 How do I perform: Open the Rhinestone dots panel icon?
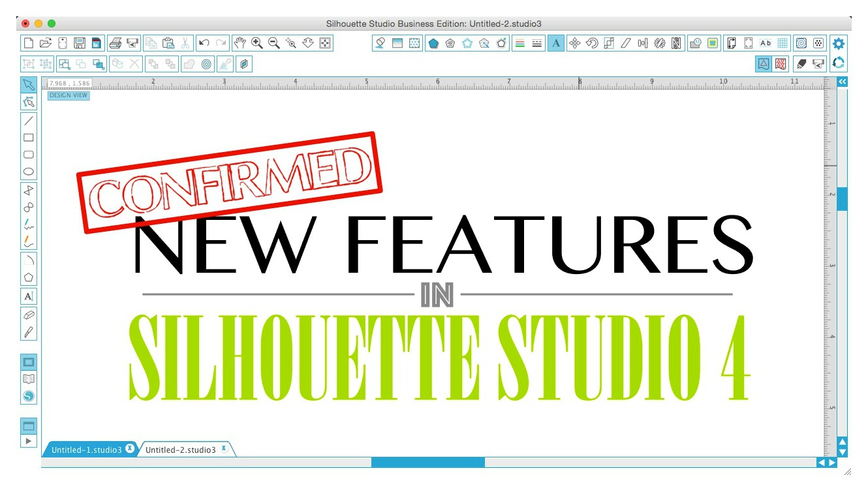(818, 43)
